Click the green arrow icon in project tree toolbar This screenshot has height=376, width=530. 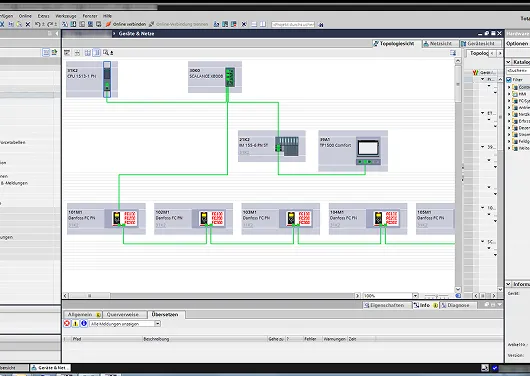coord(54,52)
